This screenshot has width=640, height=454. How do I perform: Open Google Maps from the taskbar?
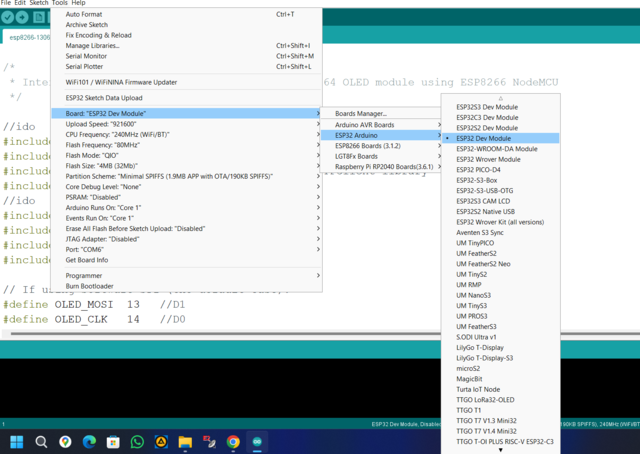click(65, 442)
